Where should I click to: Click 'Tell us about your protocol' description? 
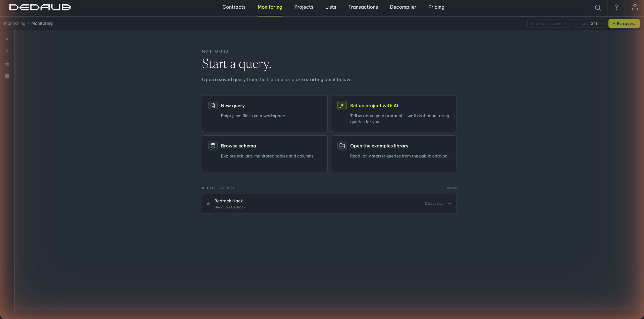399,119
